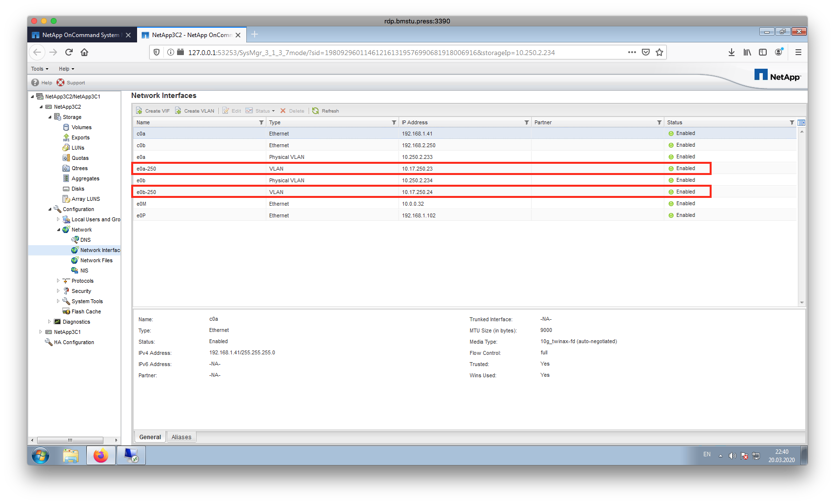Expand the Protocols tree node
835x504 pixels.
click(x=59, y=281)
